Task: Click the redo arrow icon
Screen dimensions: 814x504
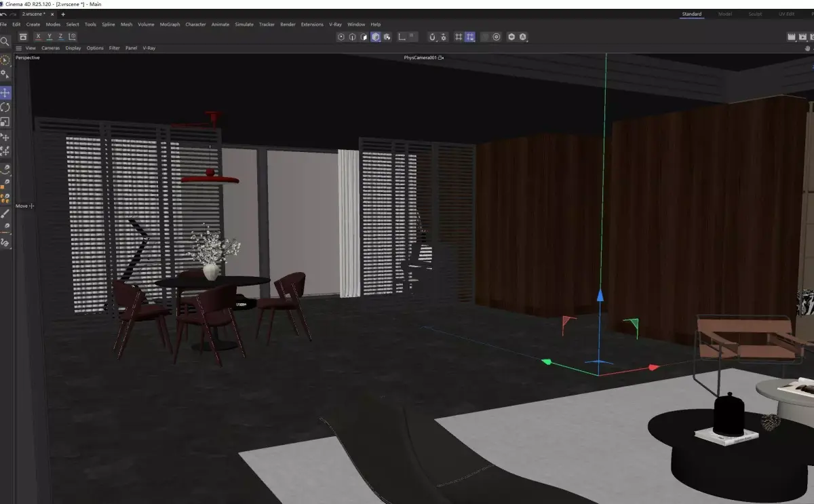Action: [13, 14]
